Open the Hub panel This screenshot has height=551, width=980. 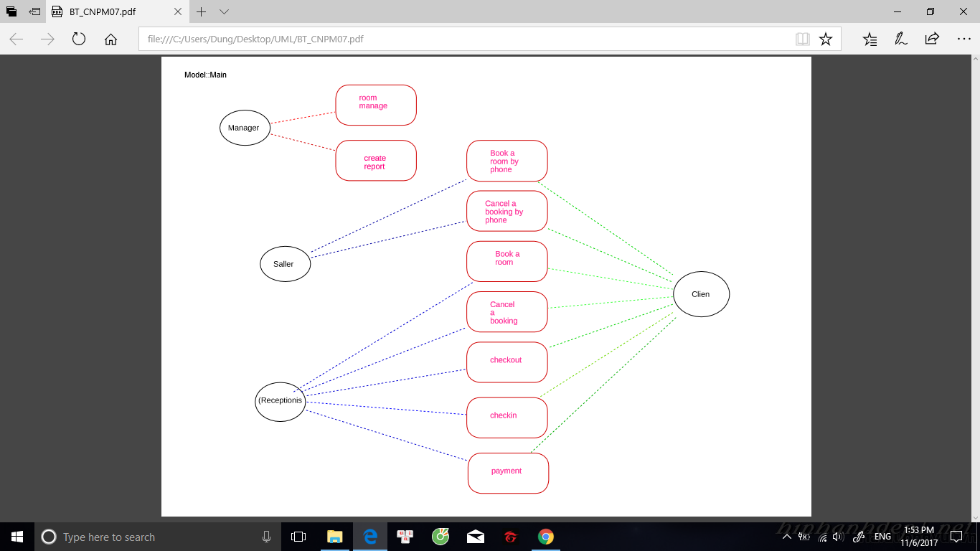[870, 39]
